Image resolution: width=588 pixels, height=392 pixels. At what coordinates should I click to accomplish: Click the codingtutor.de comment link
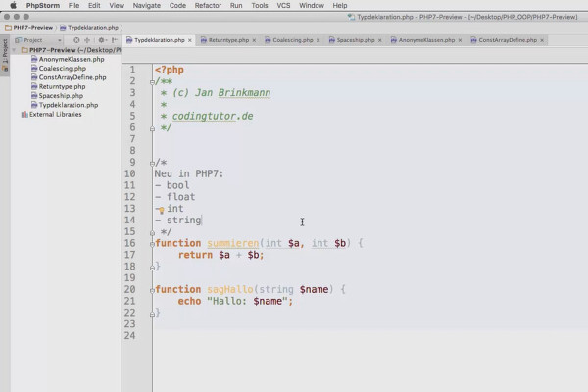(x=213, y=116)
